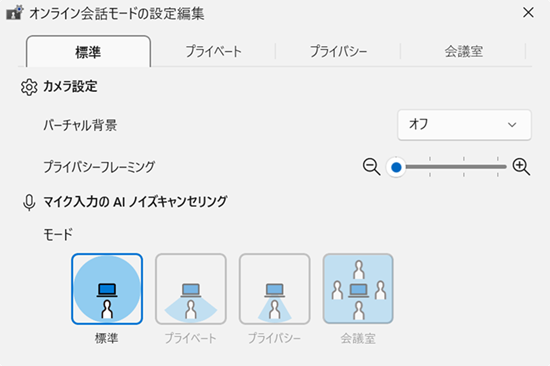The width and height of the screenshot is (550, 366).
Task: Switch to the 標準 tab
Action: click(x=88, y=52)
